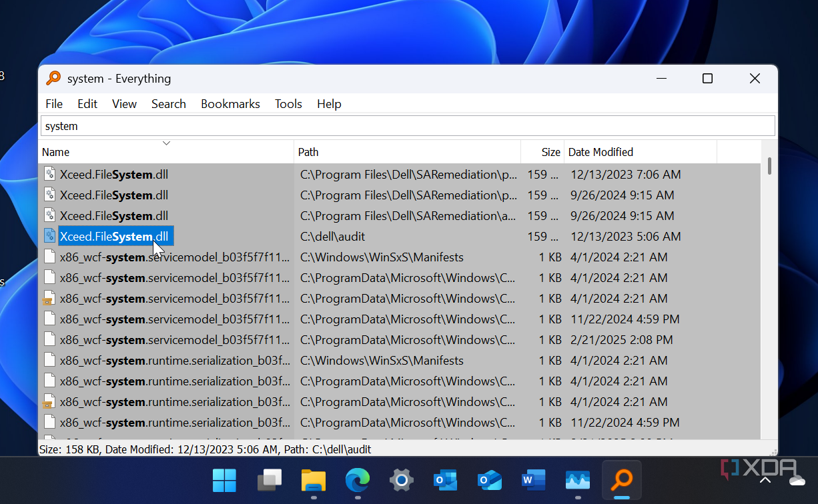Click the Everything magnifier icon in taskbar

tap(622, 479)
